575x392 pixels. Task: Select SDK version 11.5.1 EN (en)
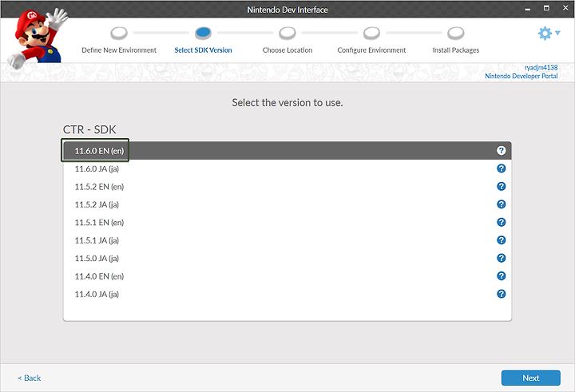click(287, 222)
